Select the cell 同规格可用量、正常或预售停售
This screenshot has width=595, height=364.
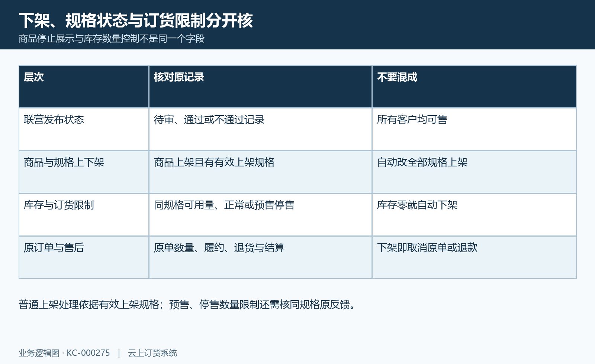coord(260,215)
